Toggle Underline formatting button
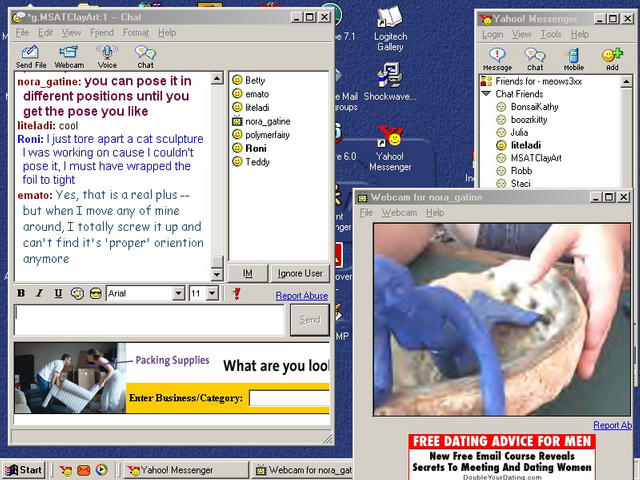 58,293
